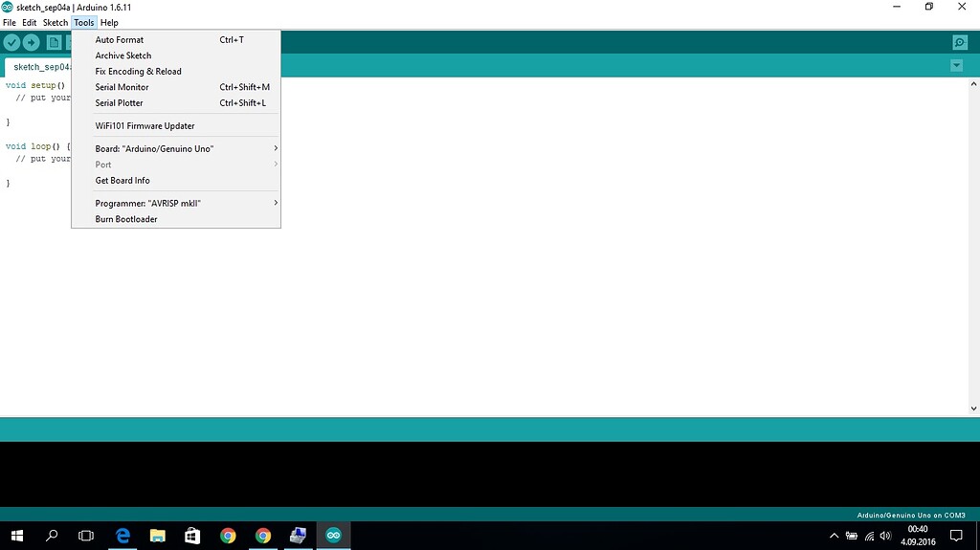Restore down the Arduino window
The width and height of the screenshot is (980, 550).
[929, 7]
